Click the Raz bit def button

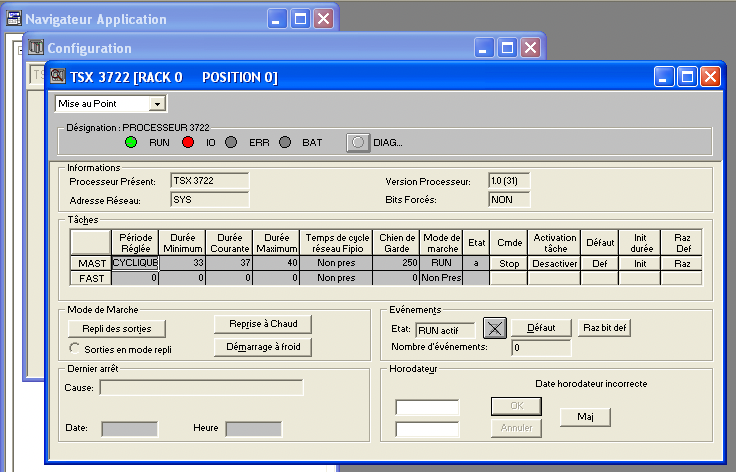(604, 327)
